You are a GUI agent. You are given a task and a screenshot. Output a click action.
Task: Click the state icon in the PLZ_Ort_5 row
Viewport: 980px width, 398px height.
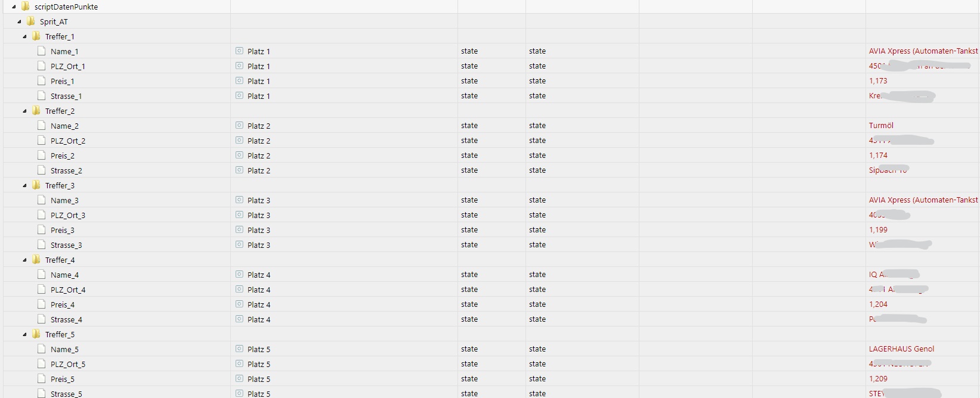click(x=239, y=364)
